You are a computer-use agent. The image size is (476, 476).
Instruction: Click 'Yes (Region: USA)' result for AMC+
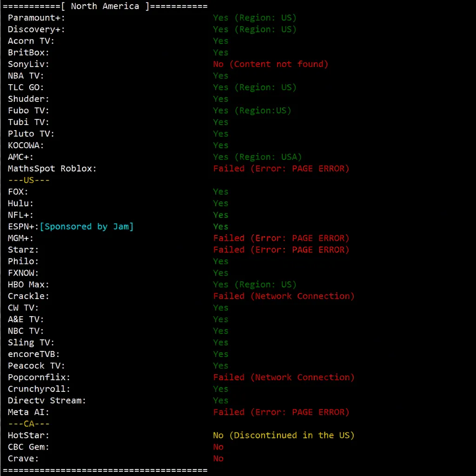[258, 157]
